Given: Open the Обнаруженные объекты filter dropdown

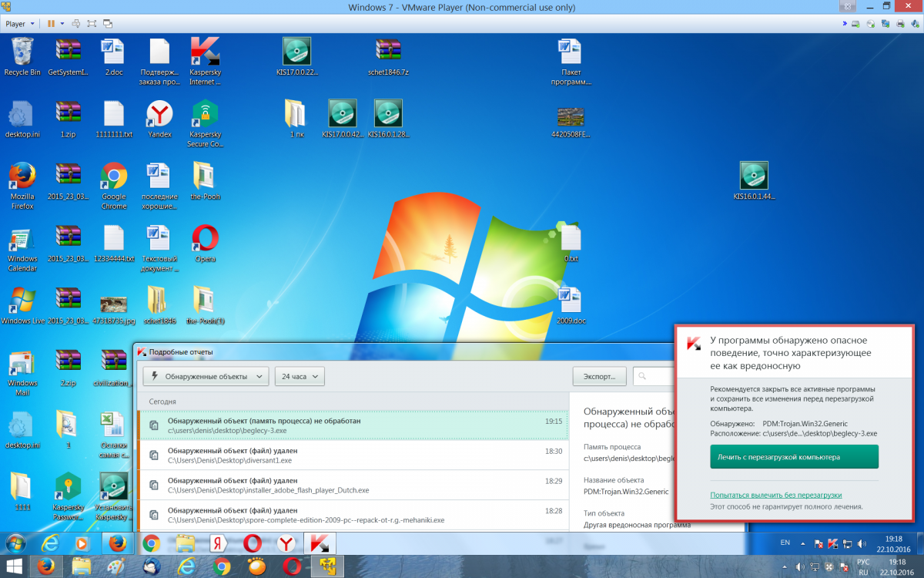Looking at the screenshot, I should click(206, 376).
